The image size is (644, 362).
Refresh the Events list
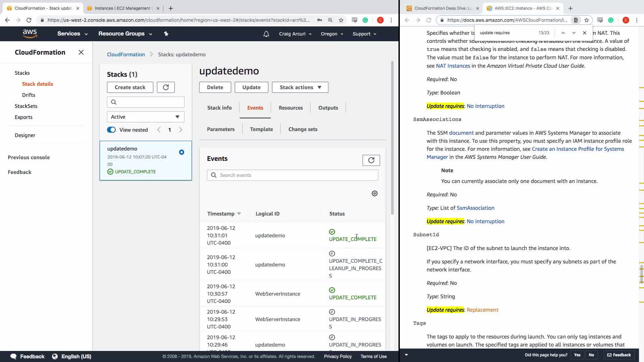371,160
